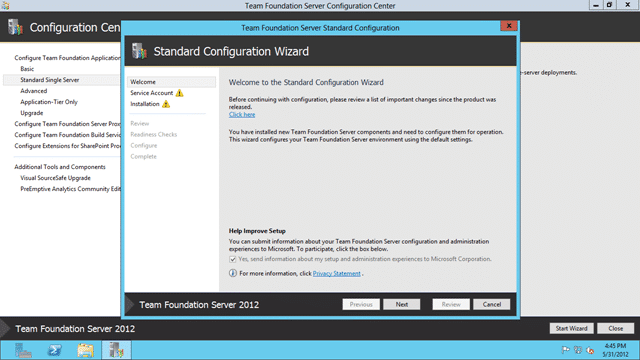Click Close button in the Configuration Center
Image resolution: width=640 pixels, height=360 pixels.
pyautogui.click(x=616, y=328)
